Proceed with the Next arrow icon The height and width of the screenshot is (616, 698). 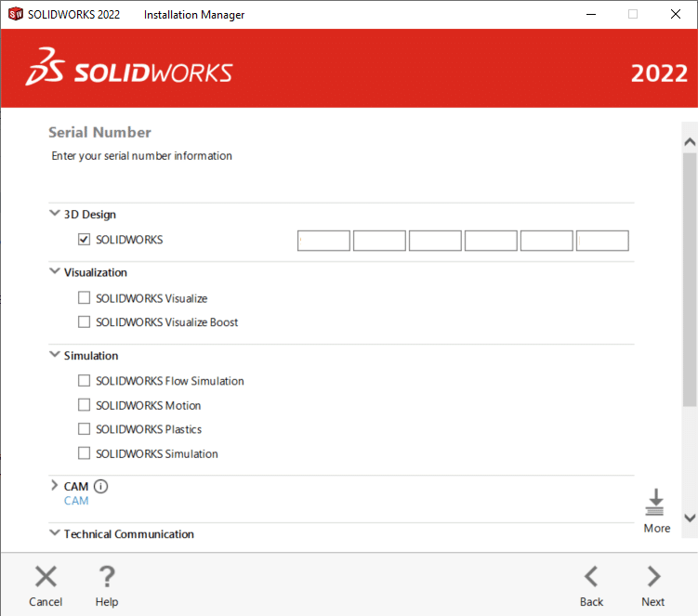click(x=653, y=576)
